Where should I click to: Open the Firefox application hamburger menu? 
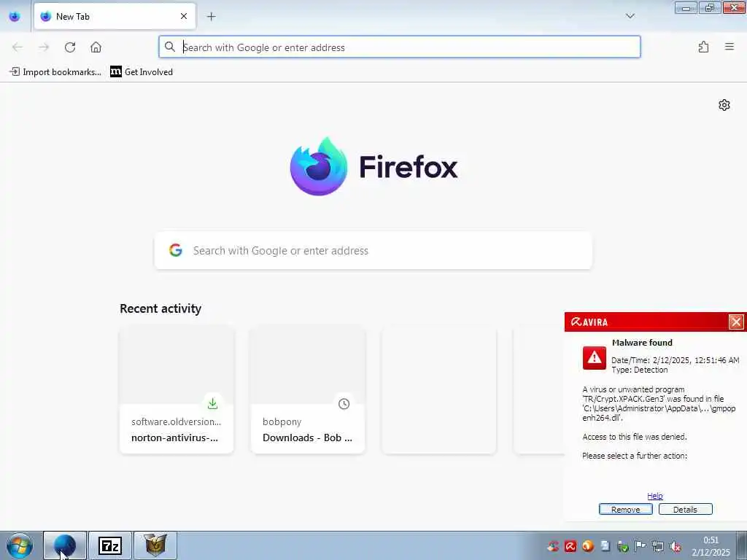(729, 47)
